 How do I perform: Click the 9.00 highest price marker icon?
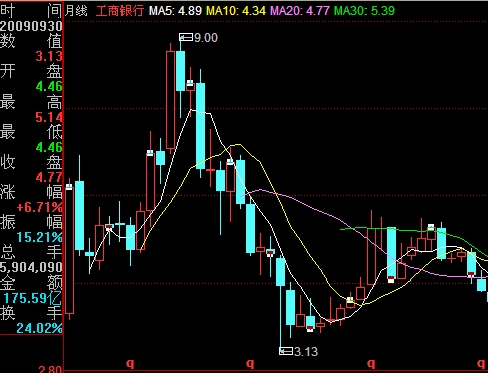click(186, 37)
